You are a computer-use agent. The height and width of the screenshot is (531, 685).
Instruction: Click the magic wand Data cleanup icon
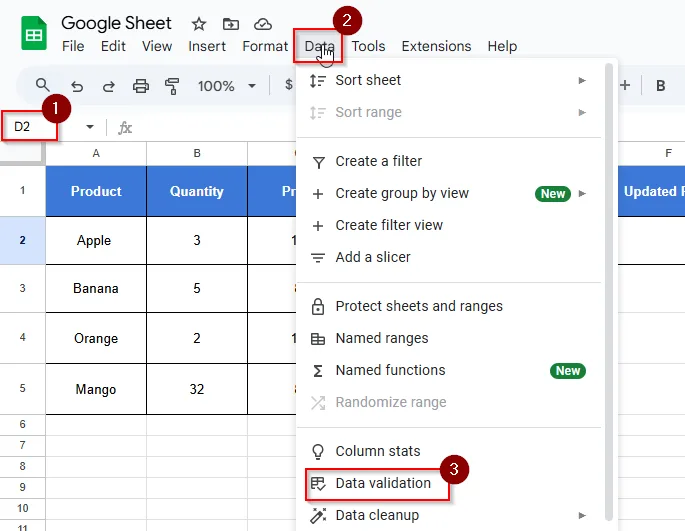[318, 515]
